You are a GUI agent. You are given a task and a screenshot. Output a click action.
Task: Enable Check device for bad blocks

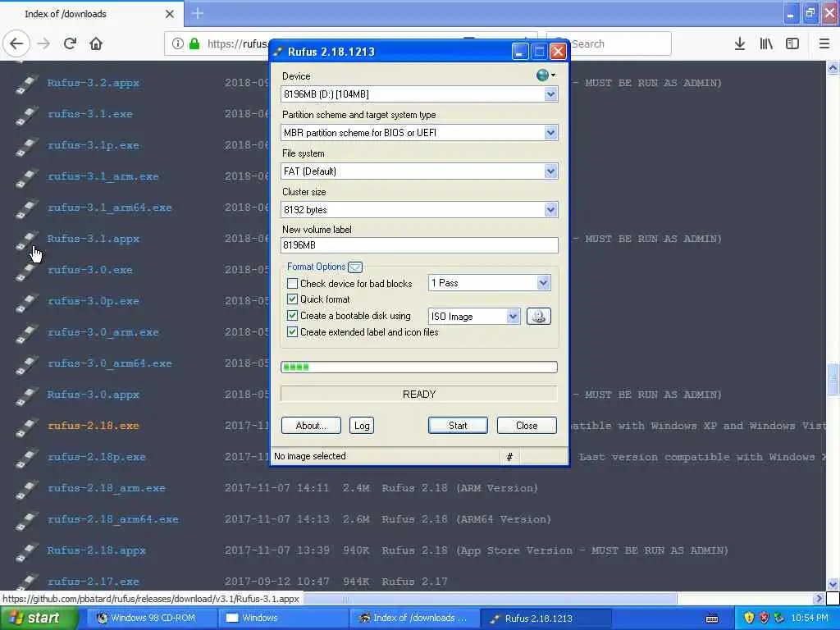click(x=292, y=283)
